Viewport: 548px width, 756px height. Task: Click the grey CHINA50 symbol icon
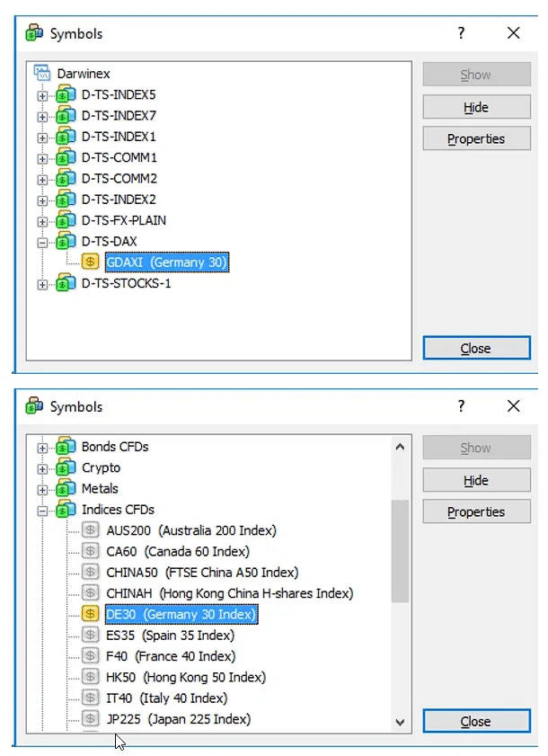tap(90, 573)
